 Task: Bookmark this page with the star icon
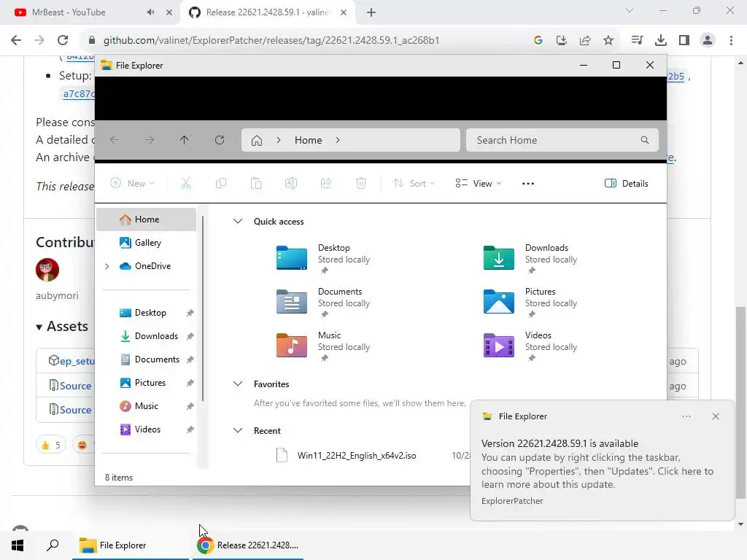(x=608, y=40)
